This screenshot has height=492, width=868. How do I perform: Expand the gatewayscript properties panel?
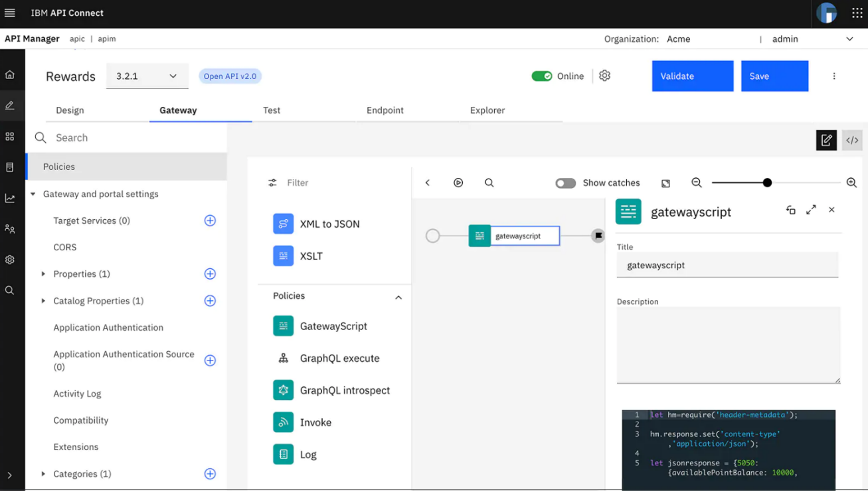(811, 210)
